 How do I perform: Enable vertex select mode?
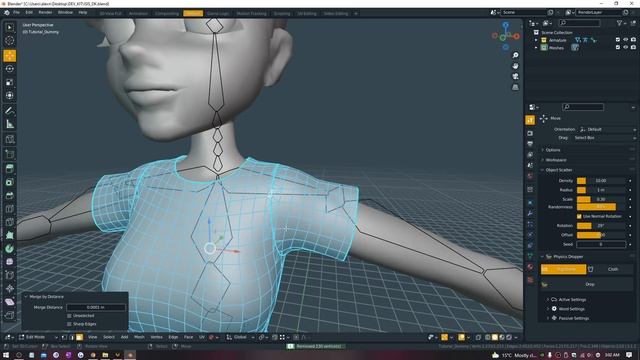(64, 337)
